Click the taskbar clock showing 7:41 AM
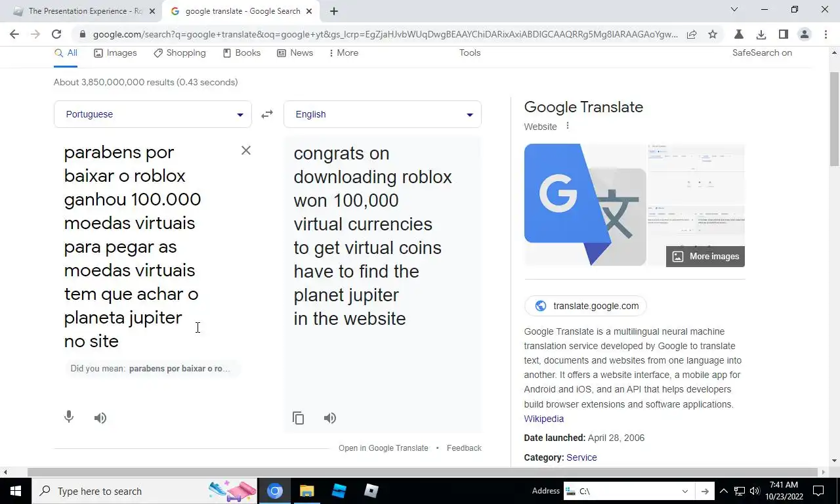The image size is (840, 504). 783,491
